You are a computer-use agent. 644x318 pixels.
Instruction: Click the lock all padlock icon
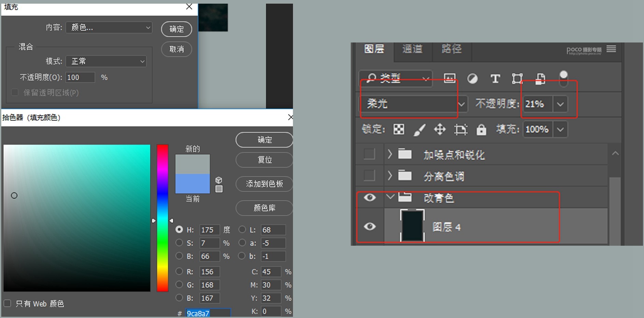pyautogui.click(x=481, y=129)
